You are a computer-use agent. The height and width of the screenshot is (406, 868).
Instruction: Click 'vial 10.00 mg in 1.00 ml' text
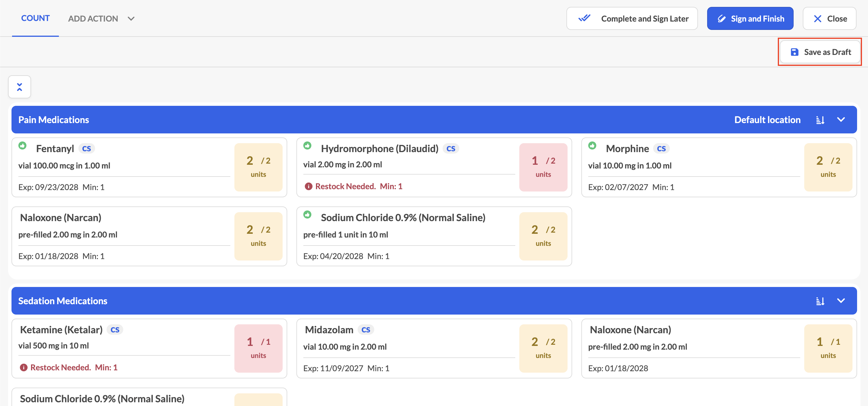pyautogui.click(x=630, y=166)
